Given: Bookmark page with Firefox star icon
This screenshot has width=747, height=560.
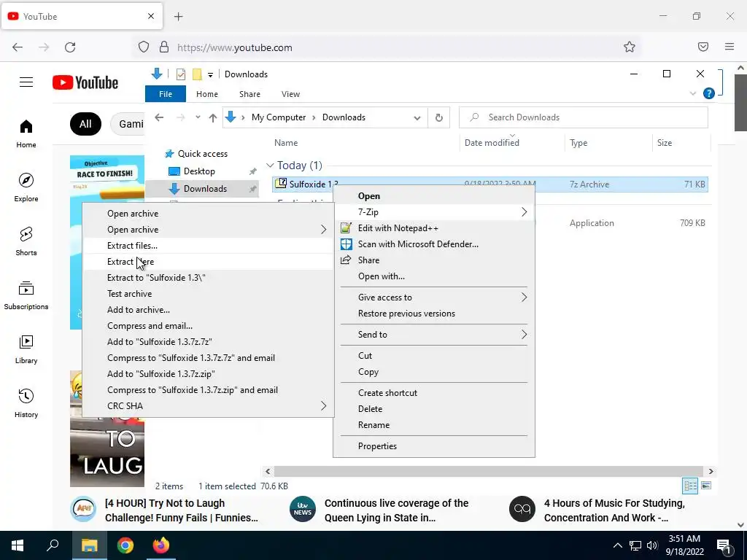Looking at the screenshot, I should 630,47.
